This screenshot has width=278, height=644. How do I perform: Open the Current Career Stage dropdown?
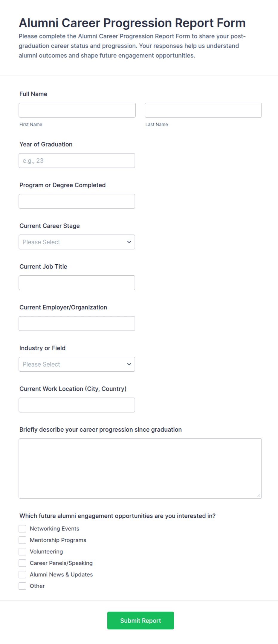pos(77,242)
